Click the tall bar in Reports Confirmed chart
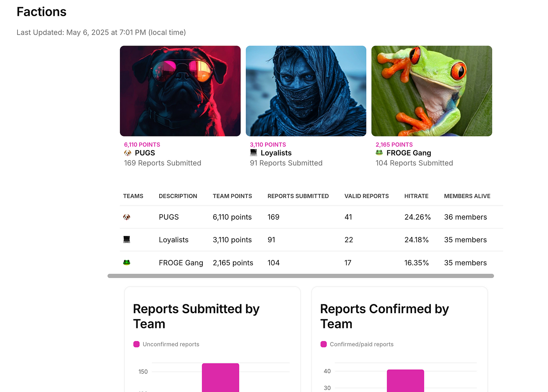Viewport: 548px width, 392px height. pyautogui.click(x=406, y=381)
